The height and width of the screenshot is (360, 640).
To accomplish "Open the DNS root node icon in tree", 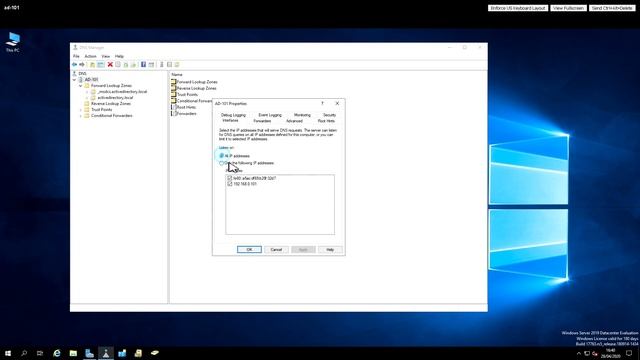I will click(x=75, y=73).
